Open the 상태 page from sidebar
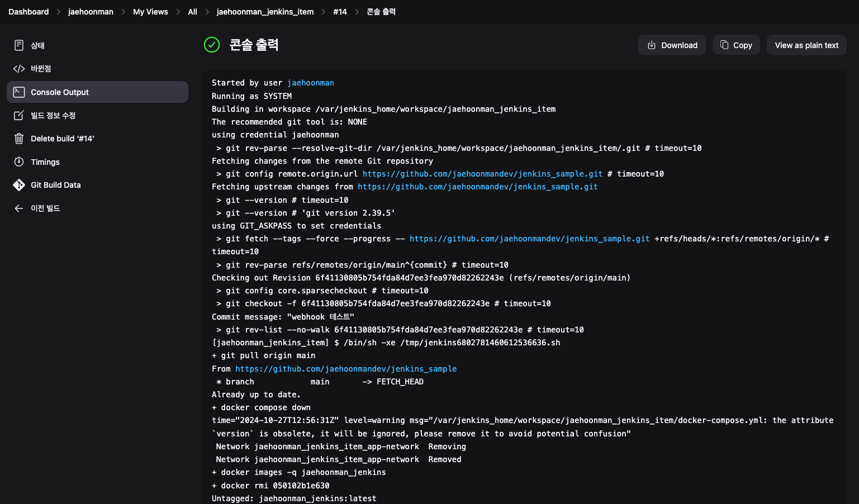This screenshot has height=504, width=859. pos(97,45)
